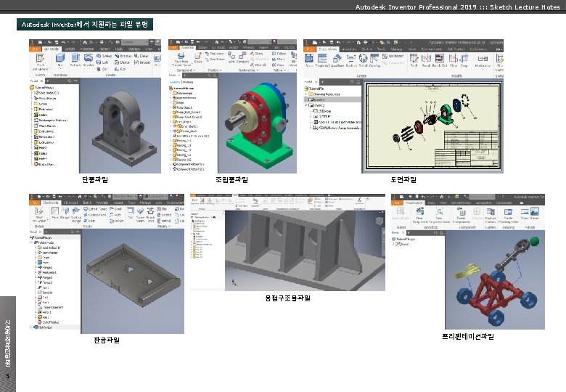Screen dimensions: 566x392
Task: Open the Modify panel dropdown in sheet metal window
Action: tap(163, 226)
